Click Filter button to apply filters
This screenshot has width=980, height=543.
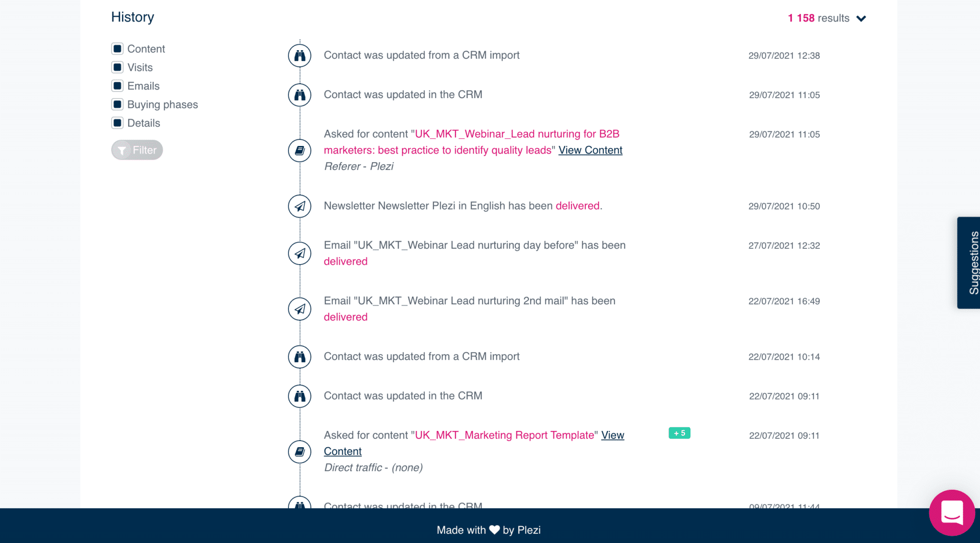[x=137, y=149]
